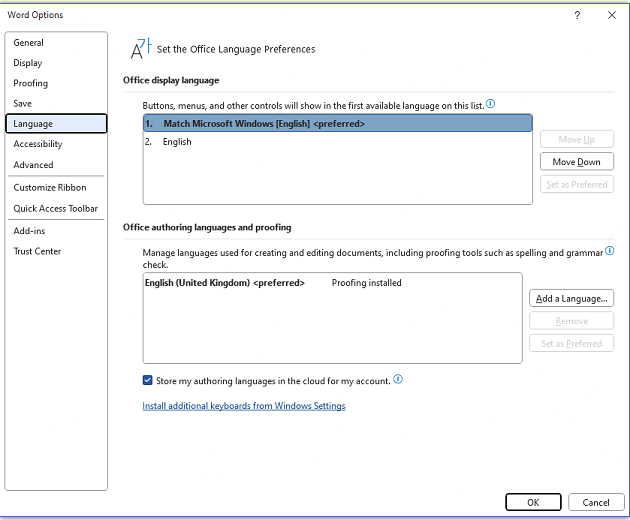The image size is (630, 520).
Task: Select the Language category in sidebar
Action: point(56,123)
